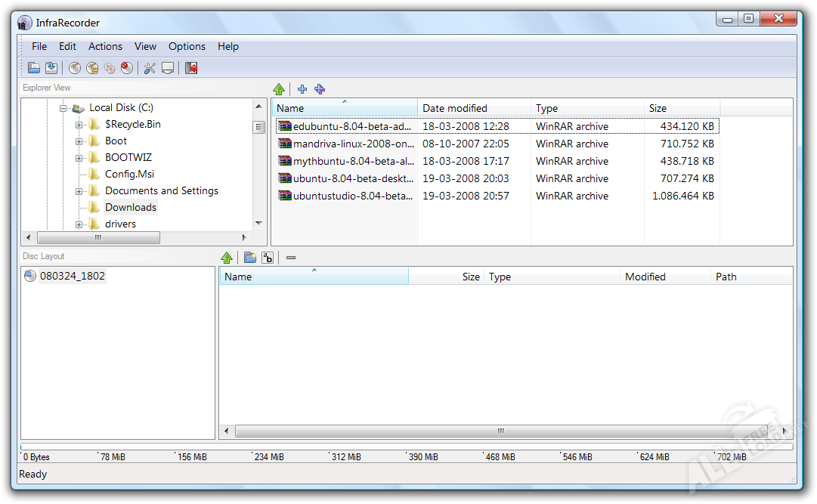Open the Options menu
817x504 pixels.
(x=187, y=46)
